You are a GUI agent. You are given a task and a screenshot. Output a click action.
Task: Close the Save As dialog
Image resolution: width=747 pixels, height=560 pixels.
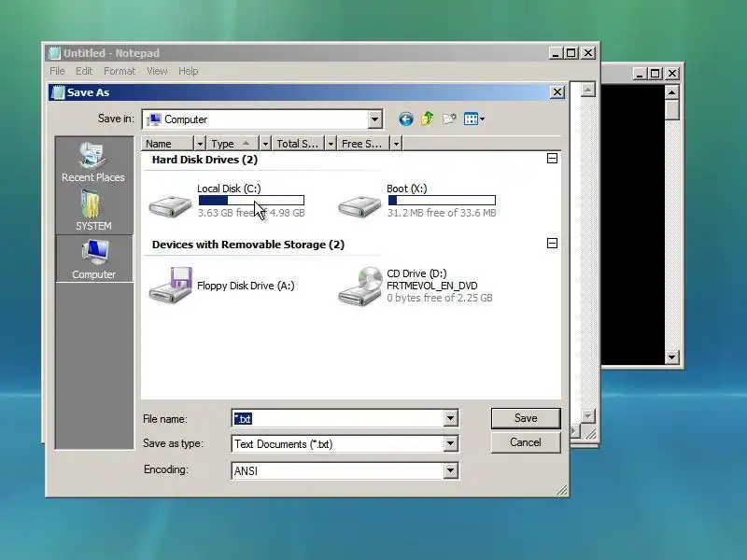click(557, 91)
